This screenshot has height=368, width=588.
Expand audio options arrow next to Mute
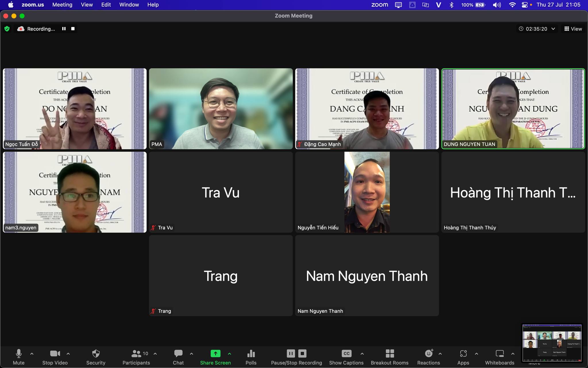tap(32, 354)
